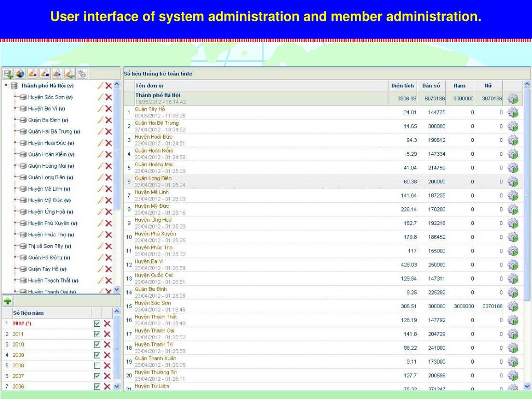532x399 pixels.
Task: Select Huyện Phú Xuyên in the tree
Action: coord(52,223)
